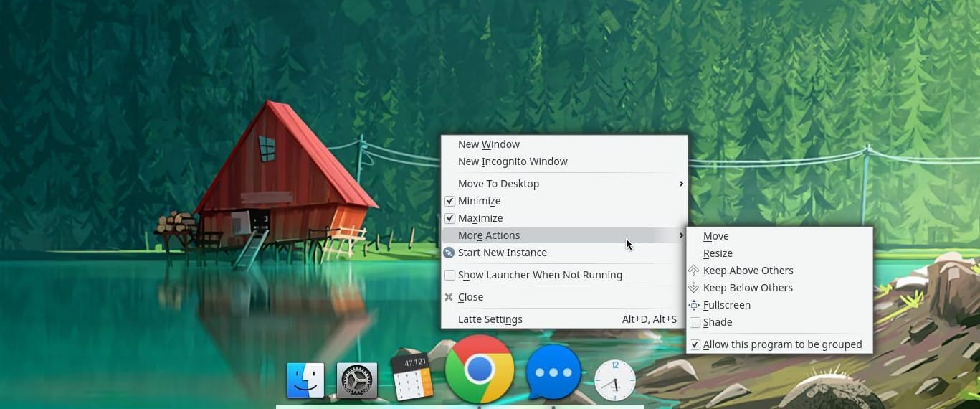Viewport: 980px width, 409px height.
Task: Enable the Shade checkbox
Action: coord(695,322)
